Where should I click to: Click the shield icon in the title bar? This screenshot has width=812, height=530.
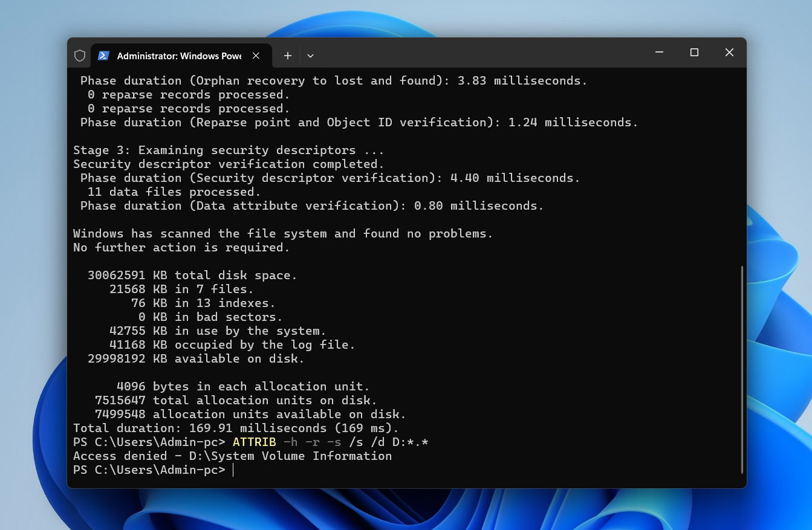(x=80, y=56)
